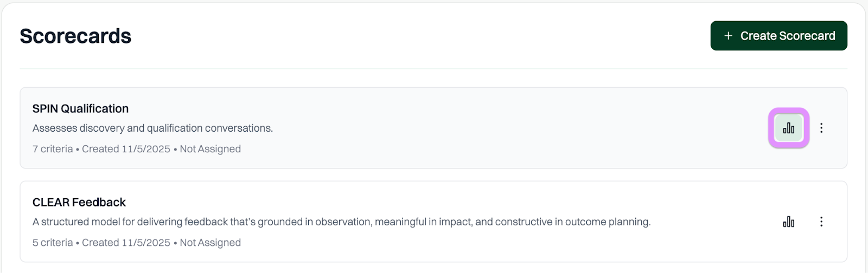
Task: Open the CLEAR Feedback scorecard title
Action: 79,202
